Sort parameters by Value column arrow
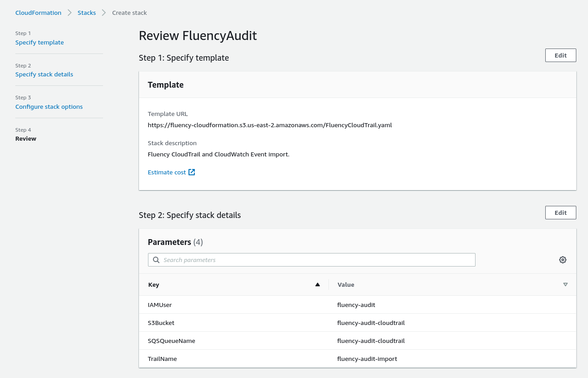The height and width of the screenshot is (378, 588). (x=566, y=285)
